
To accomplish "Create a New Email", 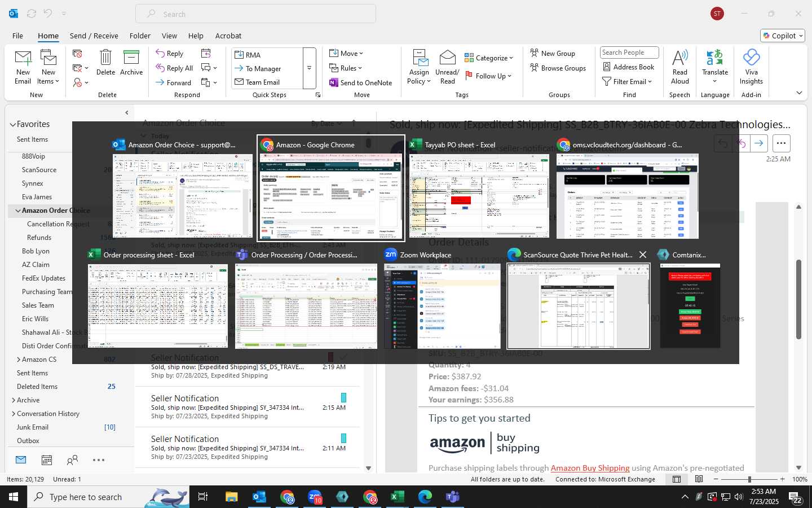I will pyautogui.click(x=23, y=67).
